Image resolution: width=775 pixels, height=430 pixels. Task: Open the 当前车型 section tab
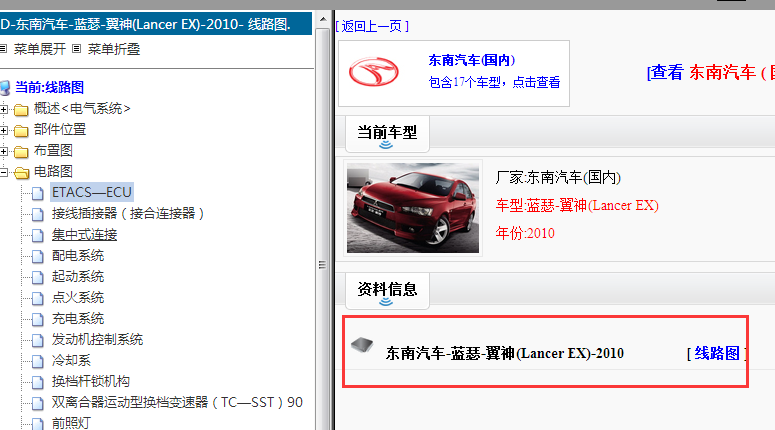pyautogui.click(x=387, y=133)
